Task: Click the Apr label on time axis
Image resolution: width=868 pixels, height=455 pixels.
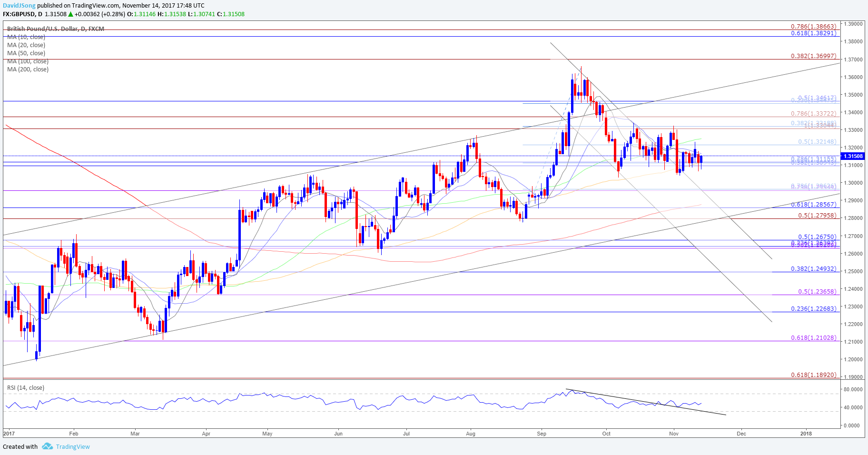Action: [206, 434]
